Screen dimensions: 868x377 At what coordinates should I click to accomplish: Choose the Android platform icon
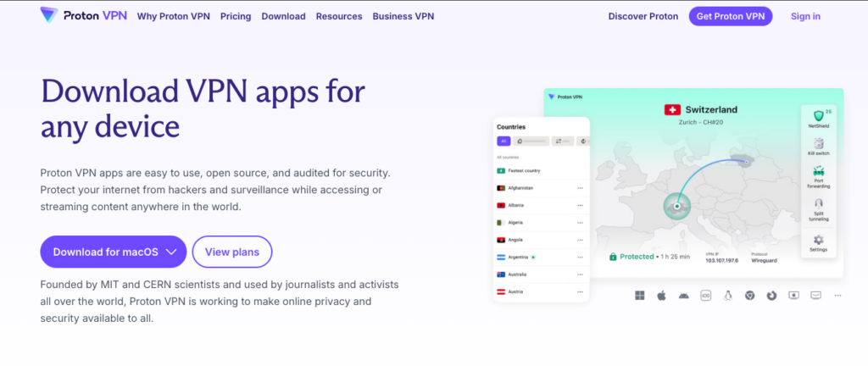click(684, 296)
